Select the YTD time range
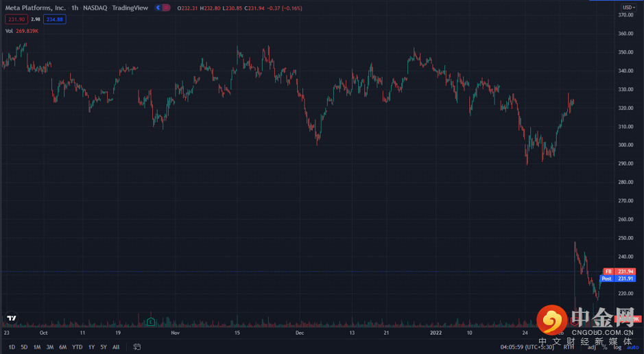The width and height of the screenshot is (644, 354). tap(77, 347)
